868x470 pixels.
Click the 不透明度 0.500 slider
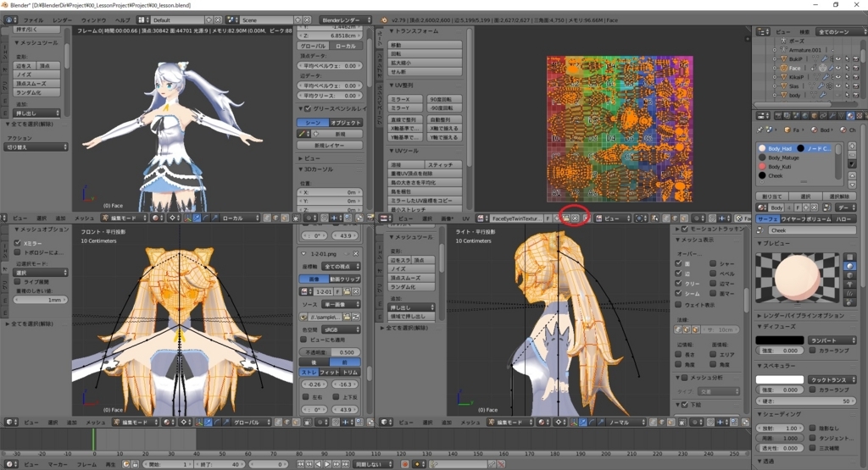[331, 352]
